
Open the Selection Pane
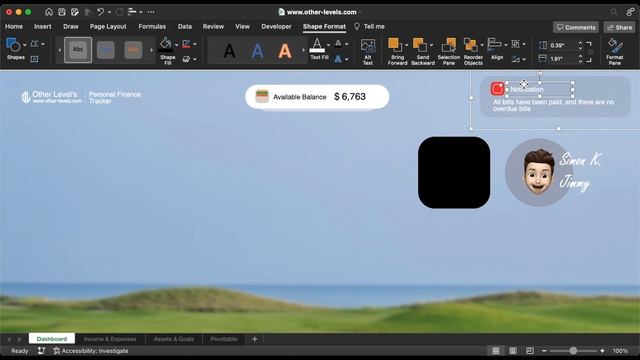tap(449, 51)
